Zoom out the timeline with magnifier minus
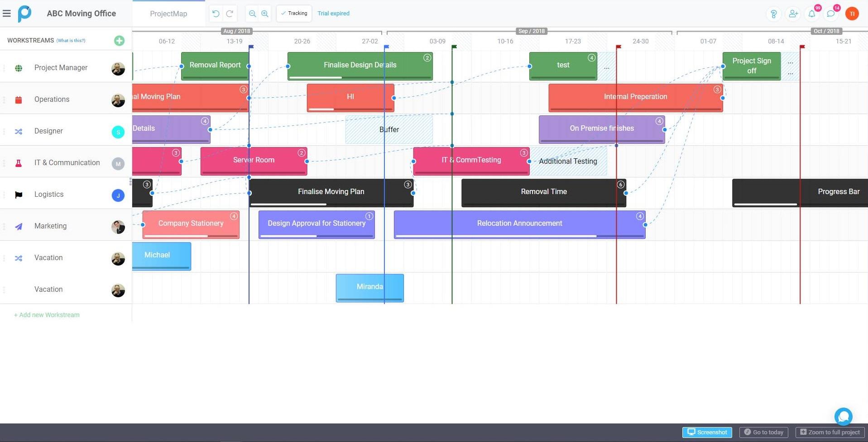Screen dimensions: 868x442 click(252, 14)
